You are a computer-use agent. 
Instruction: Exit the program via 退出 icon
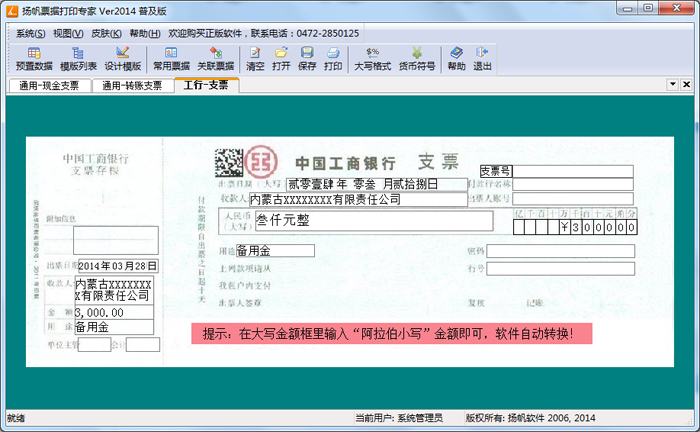(482, 59)
